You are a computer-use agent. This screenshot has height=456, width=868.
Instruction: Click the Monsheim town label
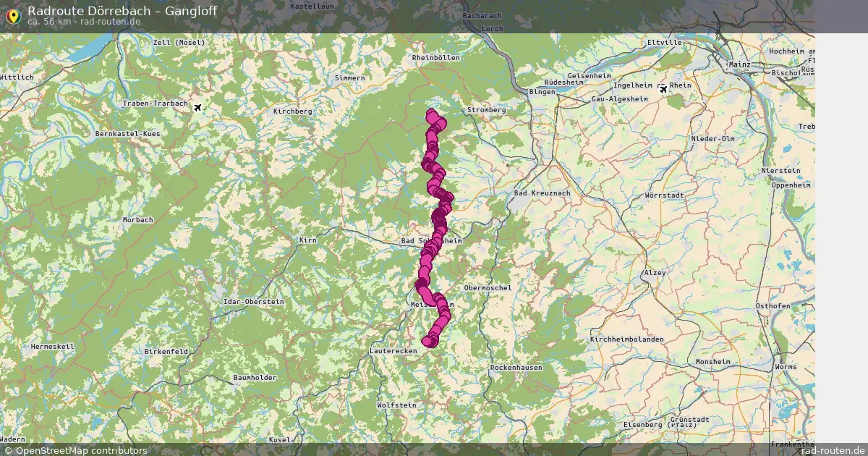(712, 361)
